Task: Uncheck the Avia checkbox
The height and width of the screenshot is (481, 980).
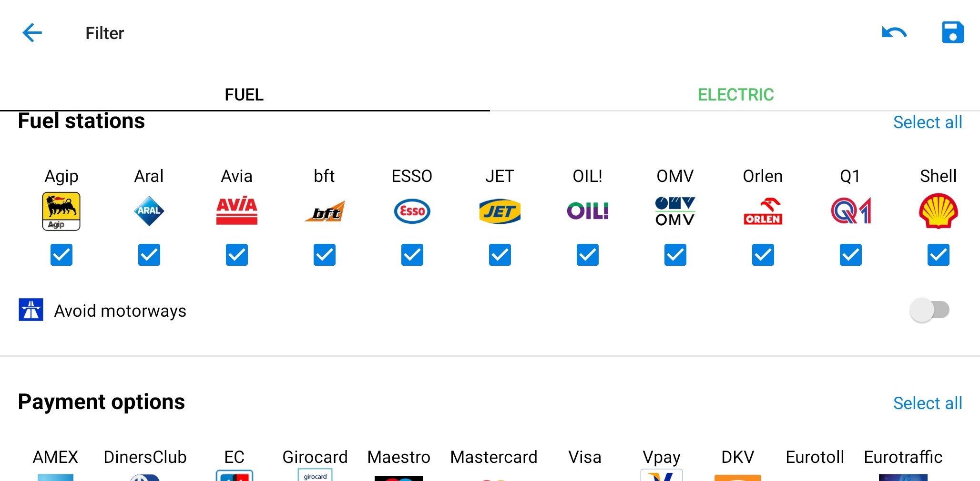Action: [237, 255]
